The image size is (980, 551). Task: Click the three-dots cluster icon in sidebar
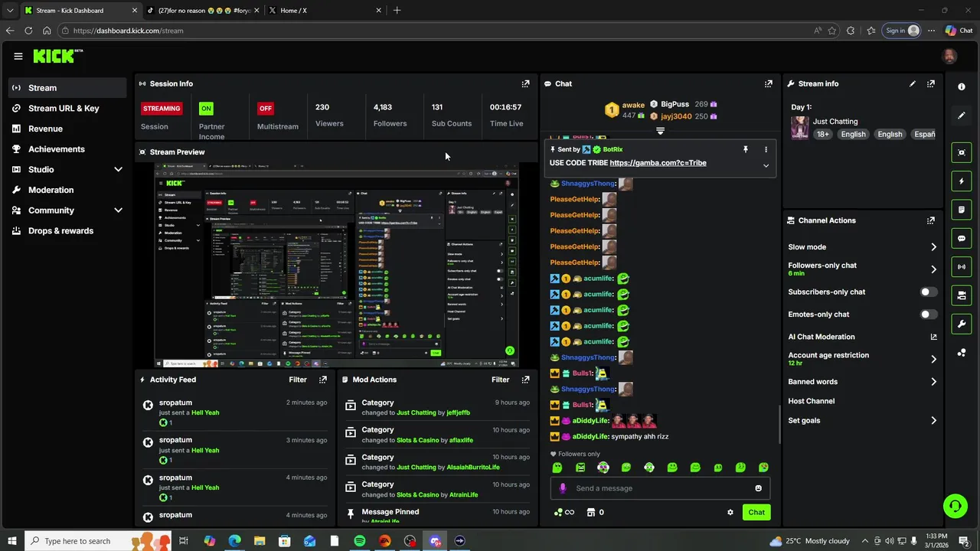pyautogui.click(x=962, y=352)
